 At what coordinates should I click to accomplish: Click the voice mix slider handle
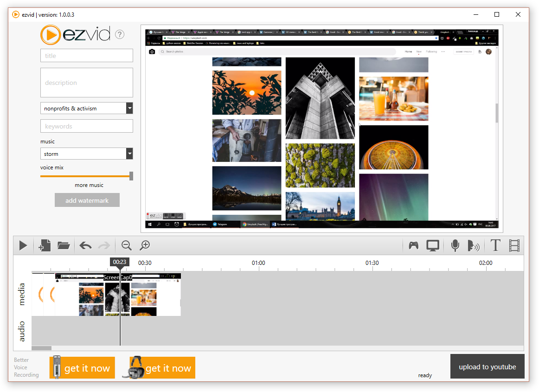(131, 176)
